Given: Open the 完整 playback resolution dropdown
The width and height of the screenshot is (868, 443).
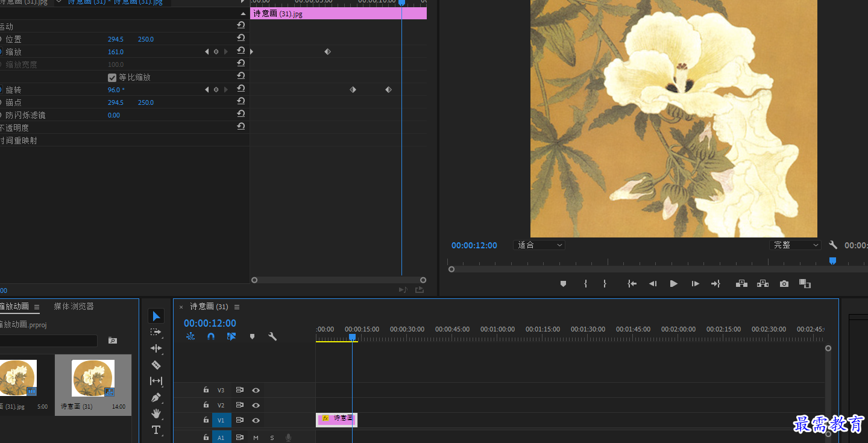Looking at the screenshot, I should pos(795,245).
